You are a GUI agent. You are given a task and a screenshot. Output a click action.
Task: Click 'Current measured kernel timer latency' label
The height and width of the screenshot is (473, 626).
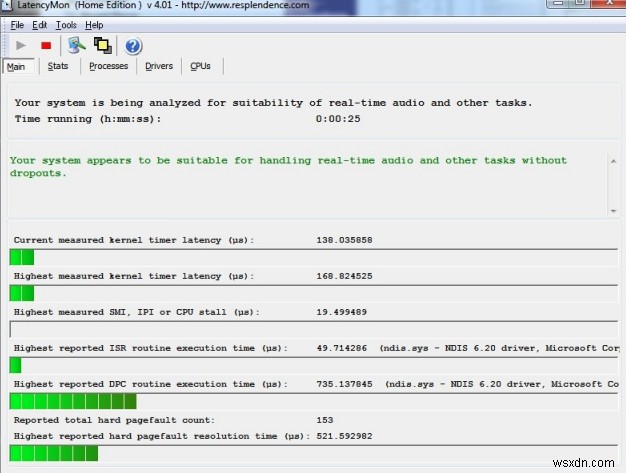tap(134, 240)
